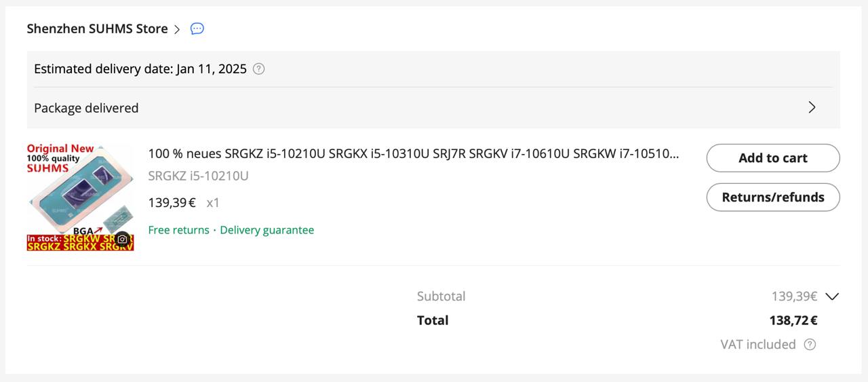Open chat with seller via message icon
Viewport: 868px width, 382px height.
click(197, 28)
